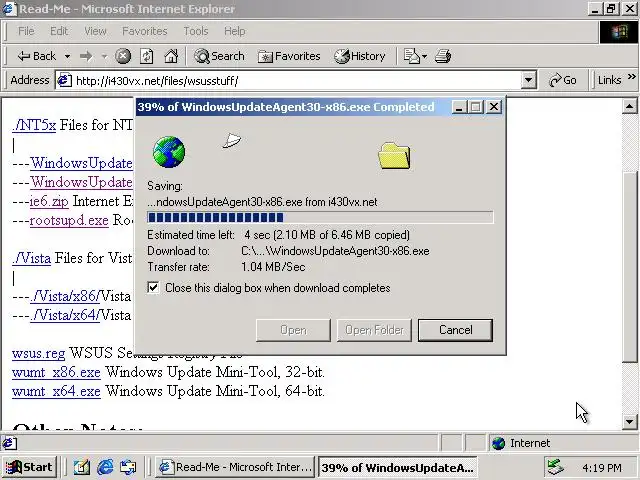This screenshot has height=480, width=640.
Task: Minimize the download dialog
Action: tap(459, 107)
